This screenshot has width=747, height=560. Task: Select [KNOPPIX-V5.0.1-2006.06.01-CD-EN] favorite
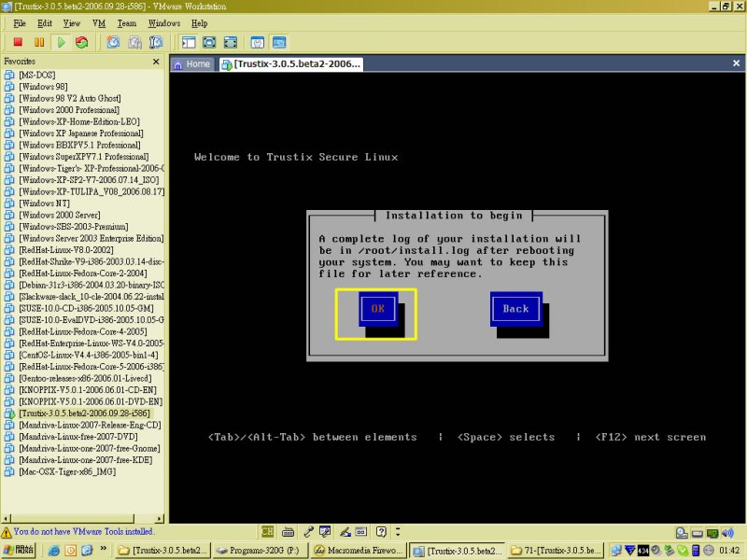coord(88,390)
